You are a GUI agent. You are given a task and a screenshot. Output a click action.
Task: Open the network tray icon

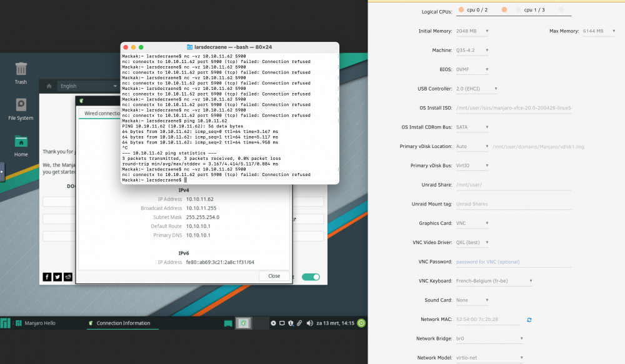[x=282, y=323]
